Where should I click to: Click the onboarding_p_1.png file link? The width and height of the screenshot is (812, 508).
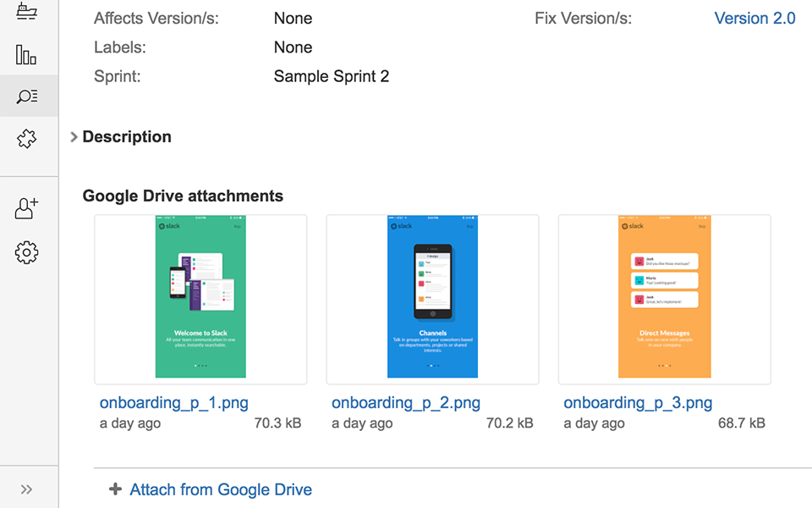[x=173, y=403]
